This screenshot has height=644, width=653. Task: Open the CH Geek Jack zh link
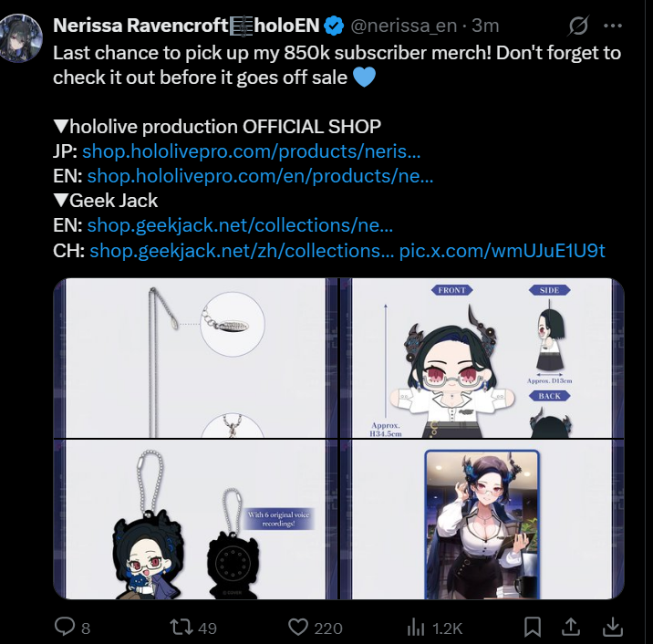pos(242,250)
